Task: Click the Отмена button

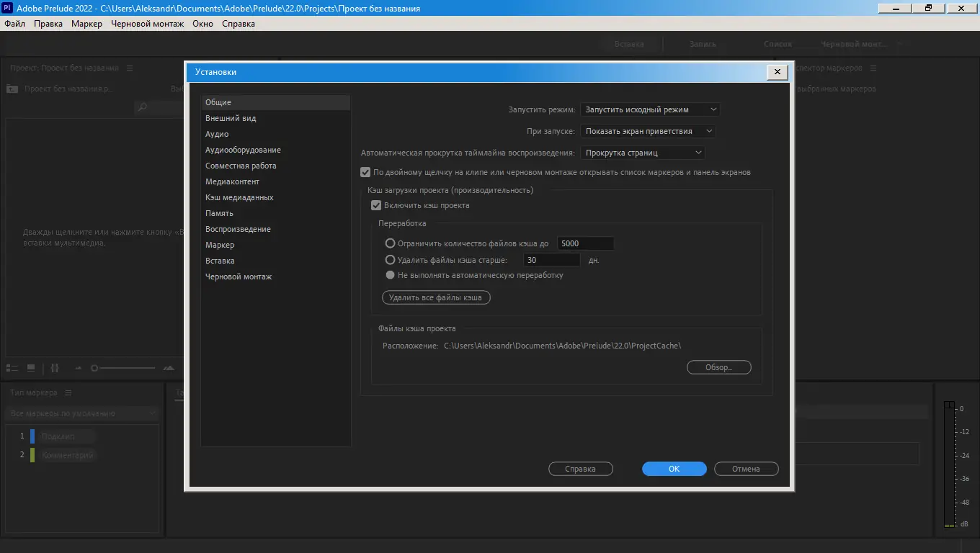Action: [746, 469]
